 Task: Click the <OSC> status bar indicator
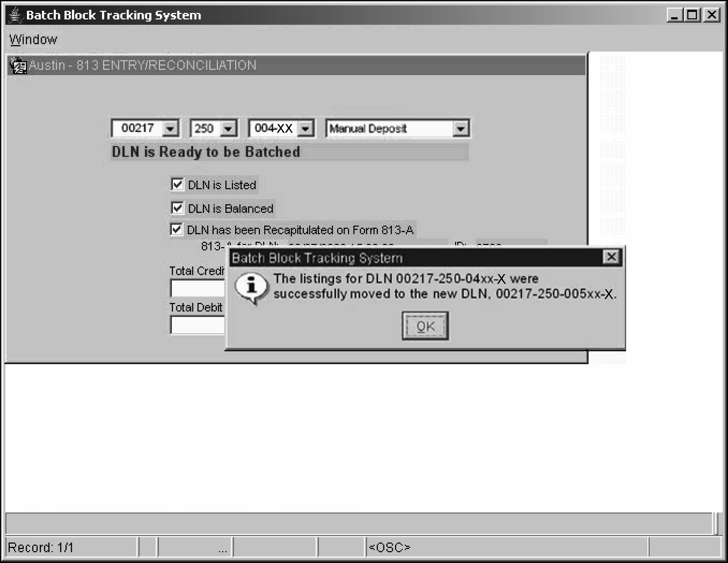(390, 547)
